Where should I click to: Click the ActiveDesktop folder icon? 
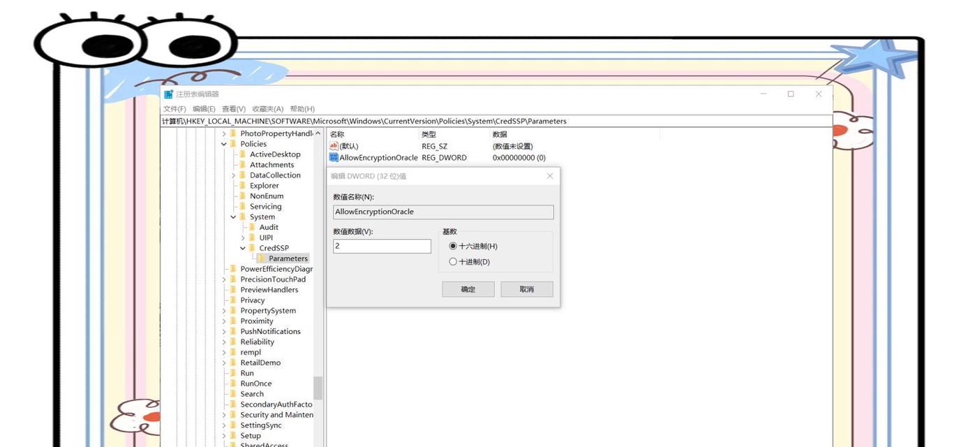243,154
